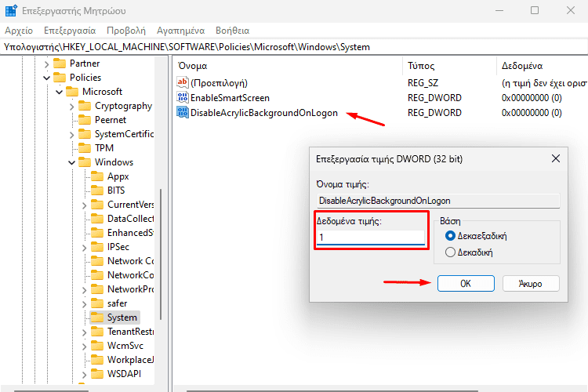This screenshot has height=392, width=588.
Task: Select the (Προεπιλογή) value row
Action: pyautogui.click(x=380, y=83)
